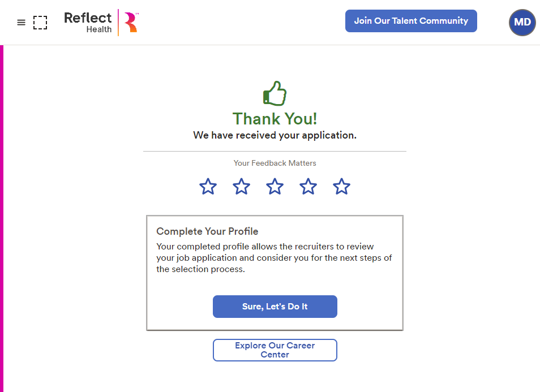Image resolution: width=540 pixels, height=392 pixels.
Task: Click the Thank You! heading
Action: tap(275, 119)
